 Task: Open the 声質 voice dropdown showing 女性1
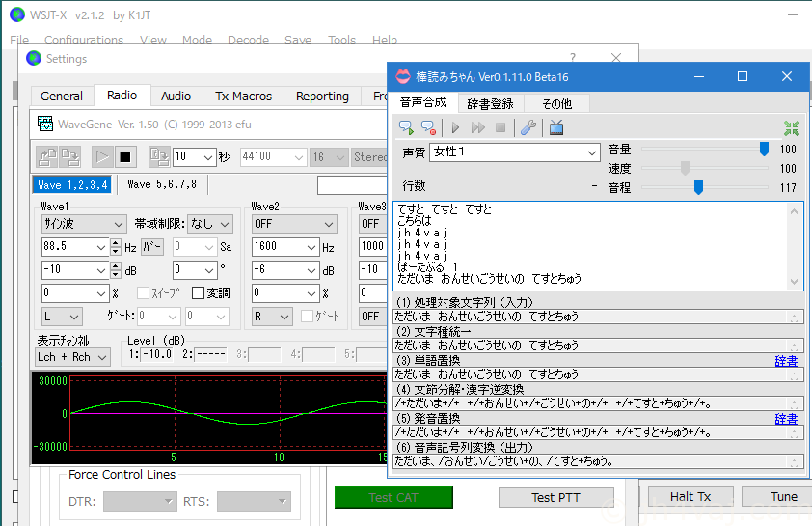(515, 152)
